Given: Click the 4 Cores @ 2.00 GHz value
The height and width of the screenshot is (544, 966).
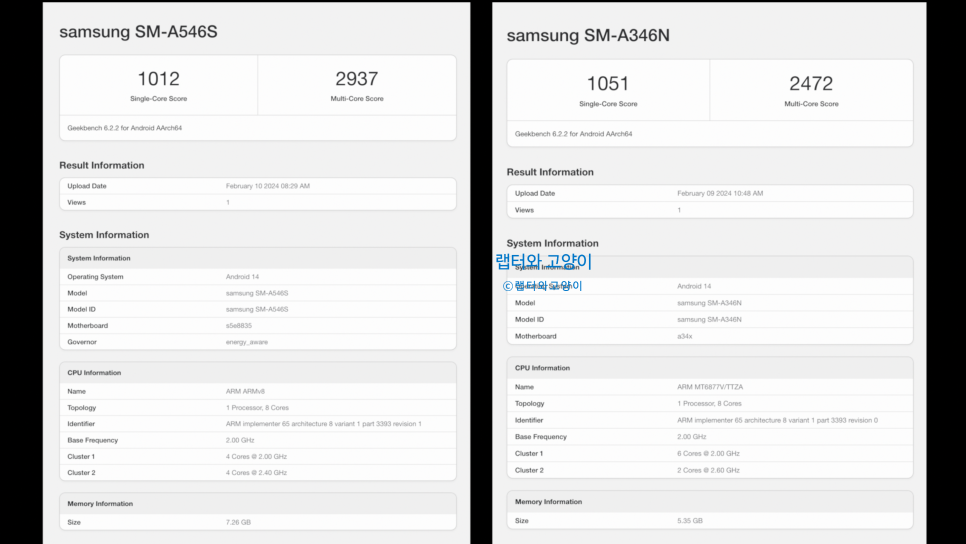Looking at the screenshot, I should [x=256, y=457].
